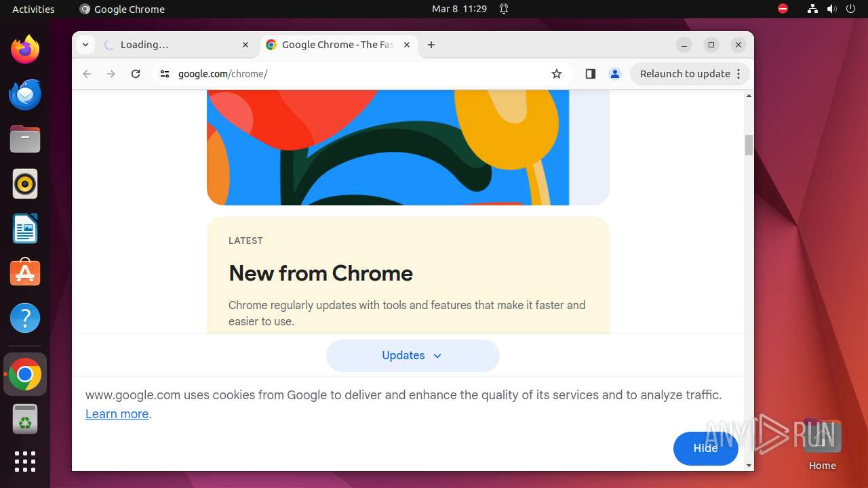The image size is (868, 488).
Task: Click the scrollbar up arrow
Action: (x=749, y=96)
